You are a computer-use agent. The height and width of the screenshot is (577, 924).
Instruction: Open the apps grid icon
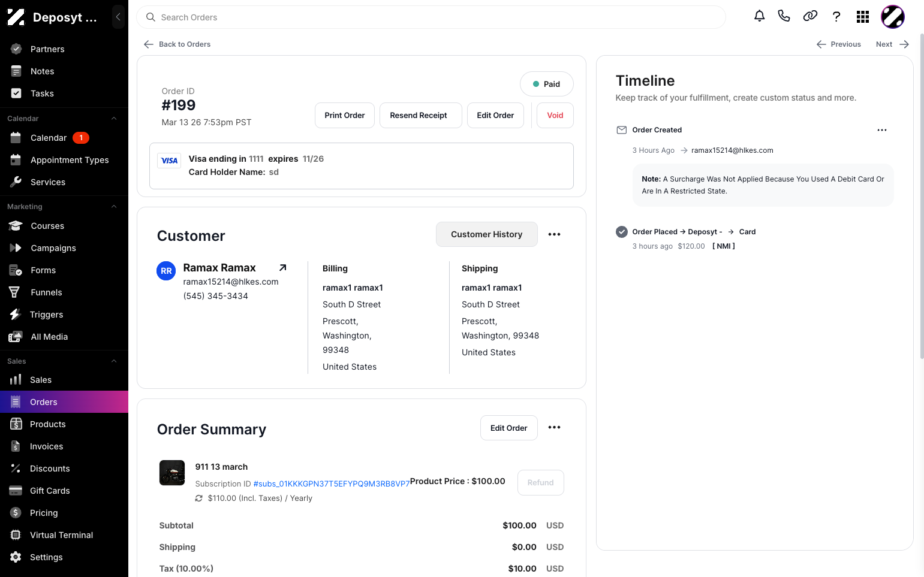click(x=863, y=17)
